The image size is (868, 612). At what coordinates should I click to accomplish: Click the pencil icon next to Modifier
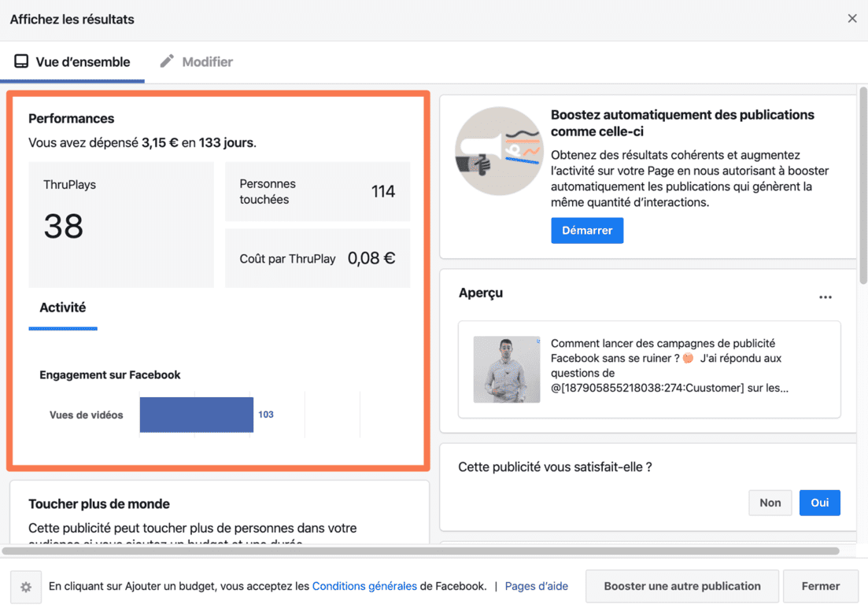tap(167, 61)
